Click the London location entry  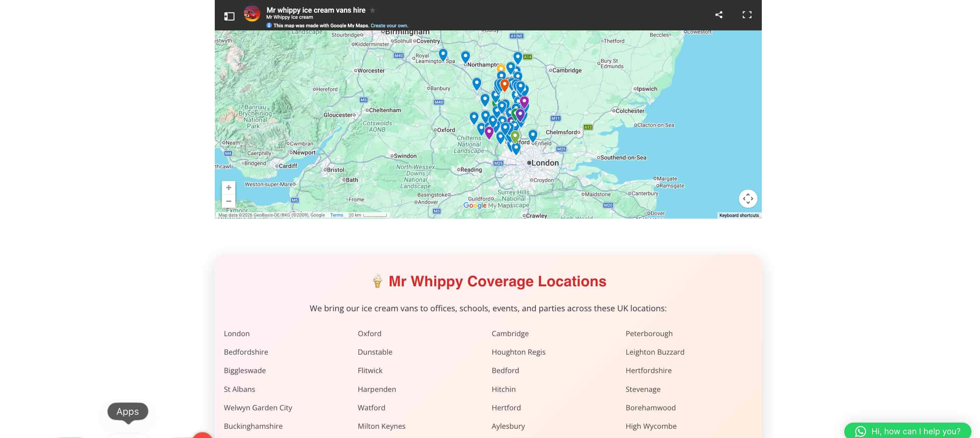tap(237, 333)
